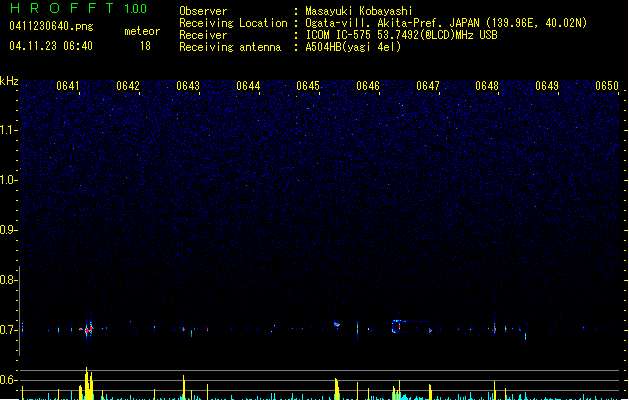Click the tallest yellow intensity bar after 0641

(86, 383)
